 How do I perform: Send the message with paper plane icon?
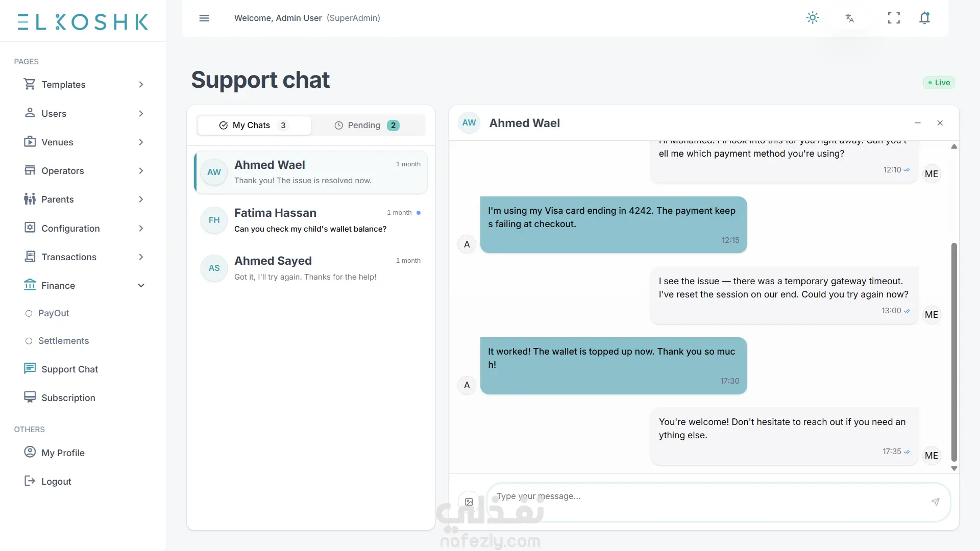(x=935, y=502)
